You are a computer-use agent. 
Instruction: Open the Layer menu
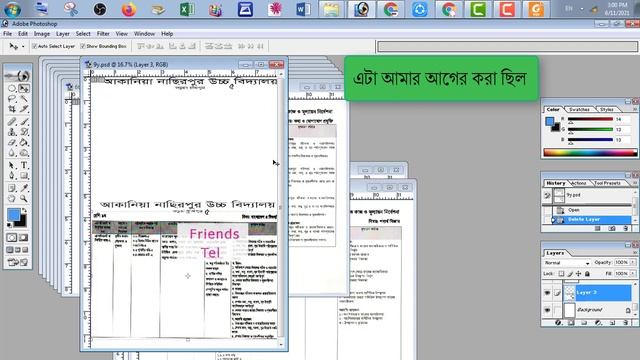click(63, 33)
